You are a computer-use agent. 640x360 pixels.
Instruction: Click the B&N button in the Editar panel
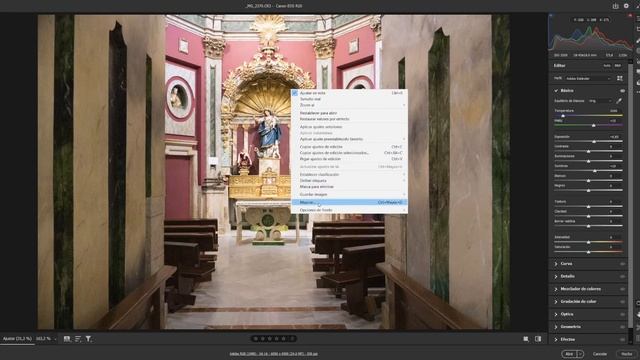(x=618, y=66)
